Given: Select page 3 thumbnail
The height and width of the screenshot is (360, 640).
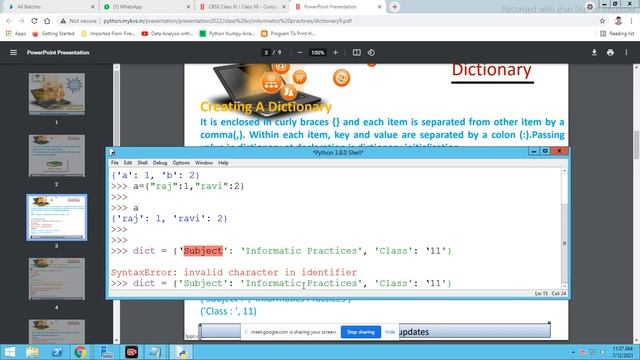Looking at the screenshot, I should (x=57, y=217).
